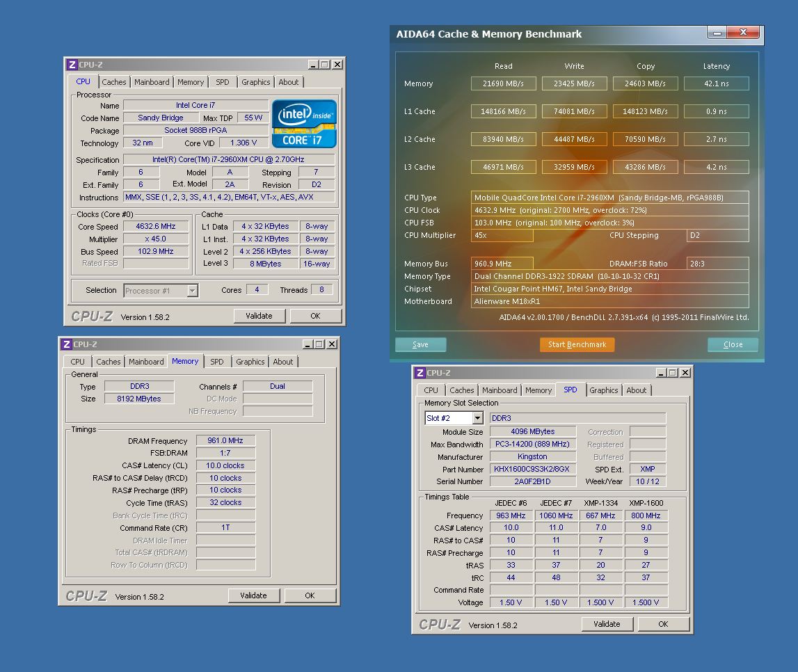The image size is (798, 672).
Task: Click the Intel Core i7 inside logo
Action: 304,124
